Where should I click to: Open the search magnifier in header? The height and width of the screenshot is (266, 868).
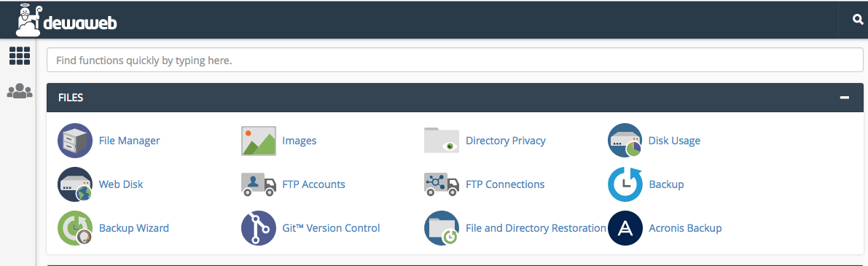coord(858,20)
